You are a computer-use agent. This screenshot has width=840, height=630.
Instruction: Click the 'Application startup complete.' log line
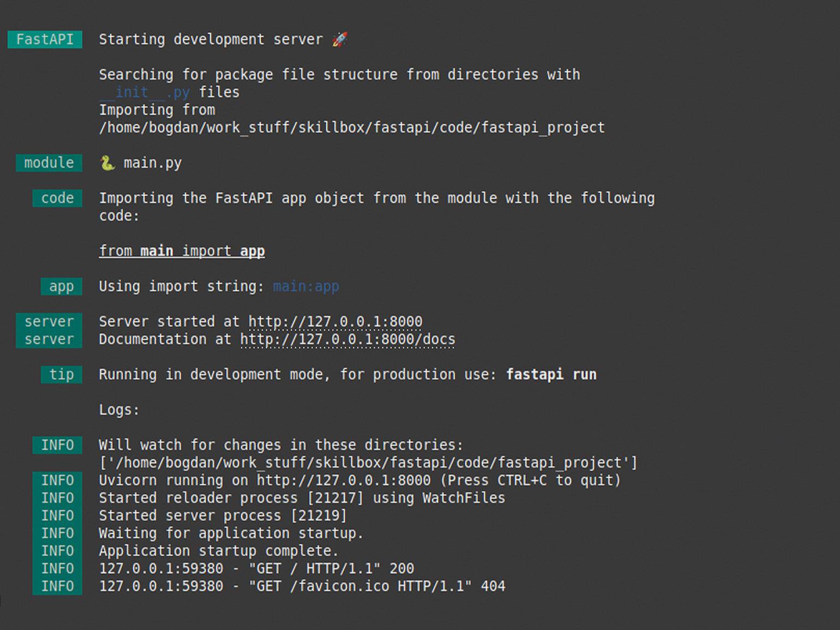point(218,551)
